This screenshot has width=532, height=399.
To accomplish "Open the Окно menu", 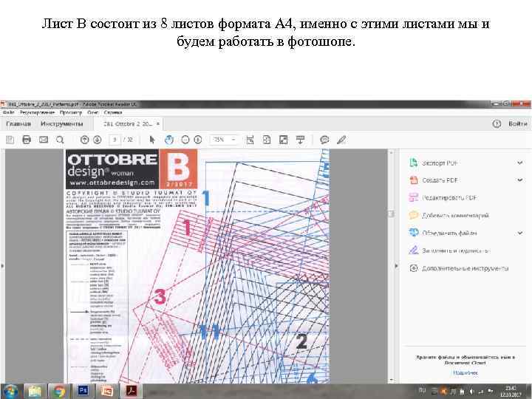I will 92,112.
